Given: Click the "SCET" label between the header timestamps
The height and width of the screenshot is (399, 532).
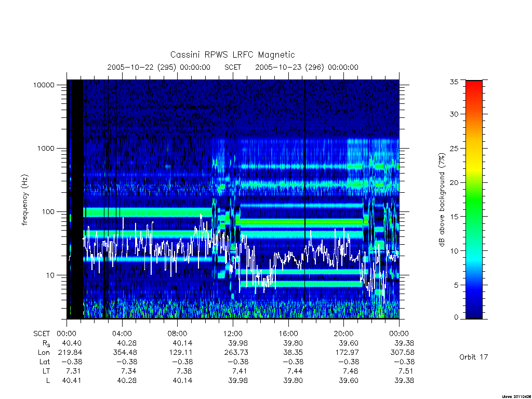Looking at the screenshot, I should [x=233, y=67].
